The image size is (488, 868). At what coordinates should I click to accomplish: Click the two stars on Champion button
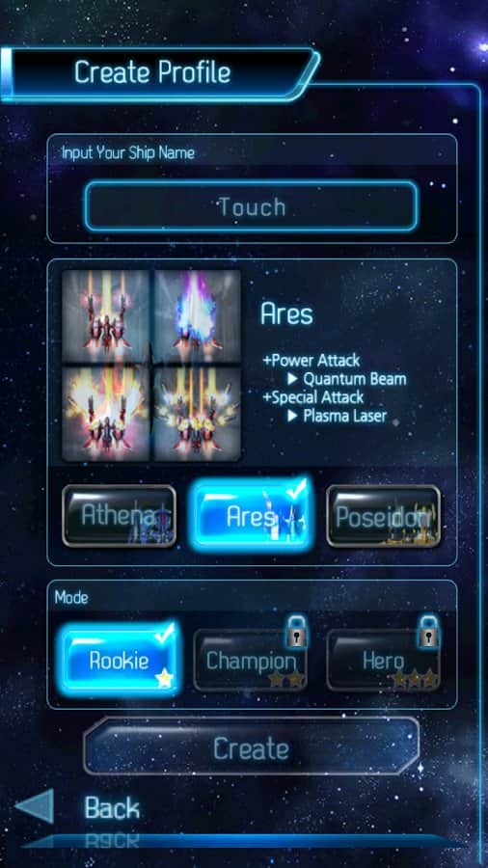tap(287, 679)
